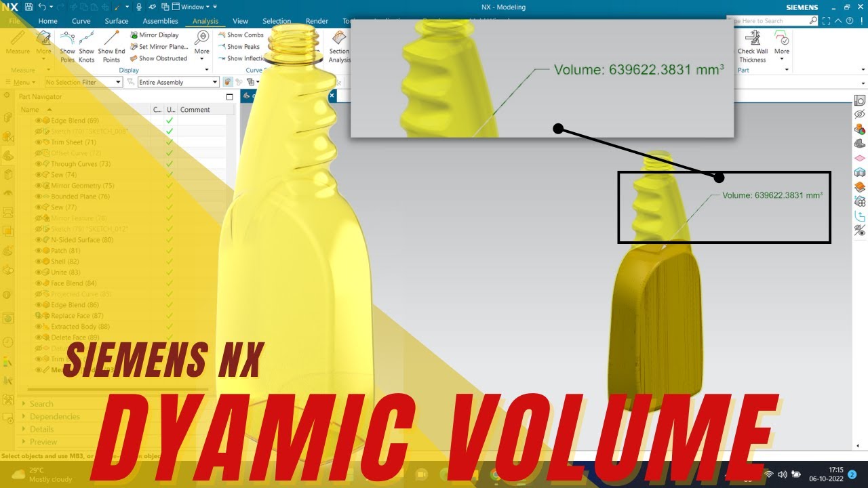Click the orange layers icon in right toolbar
The width and height of the screenshot is (868, 488).
860,187
